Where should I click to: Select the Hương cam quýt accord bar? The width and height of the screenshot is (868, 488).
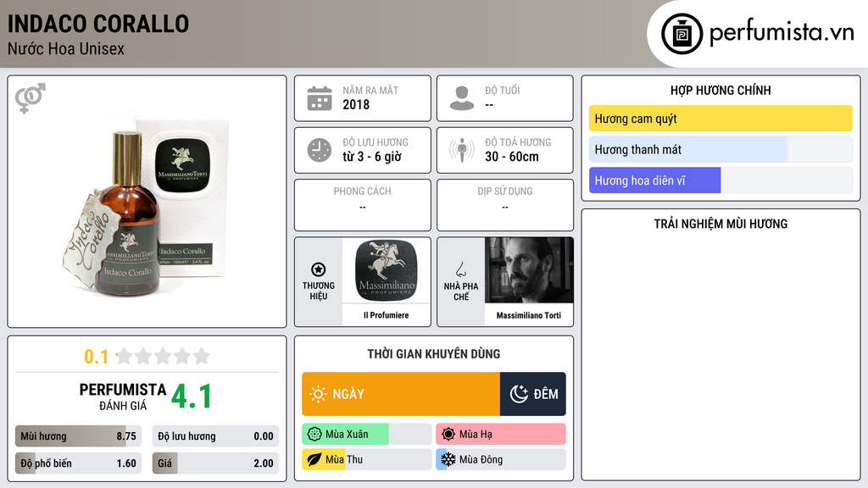coord(721,119)
